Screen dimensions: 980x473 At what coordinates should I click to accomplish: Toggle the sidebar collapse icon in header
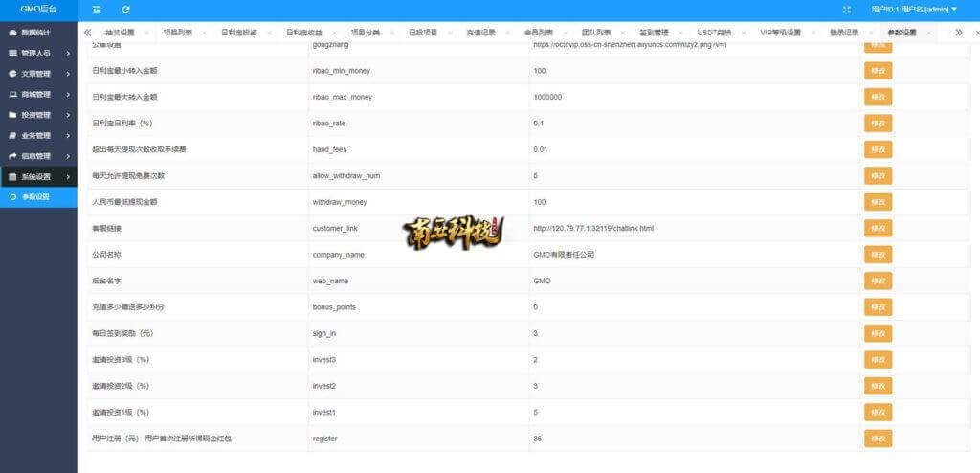point(97,9)
